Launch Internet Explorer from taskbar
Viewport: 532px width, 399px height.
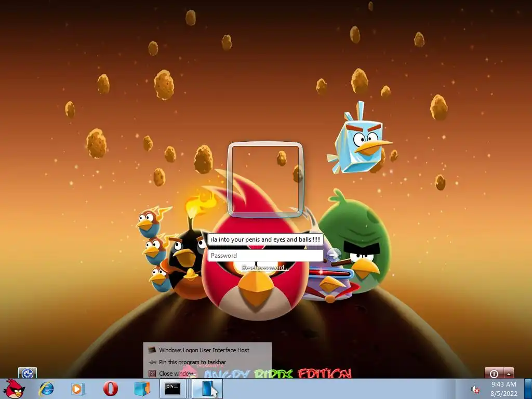46,389
